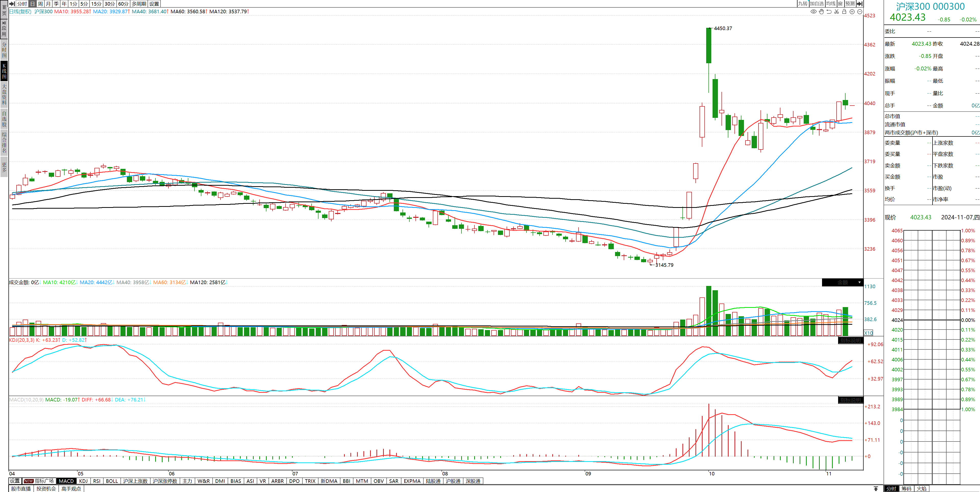Zoom in with the plus circle icon

click(x=852, y=11)
